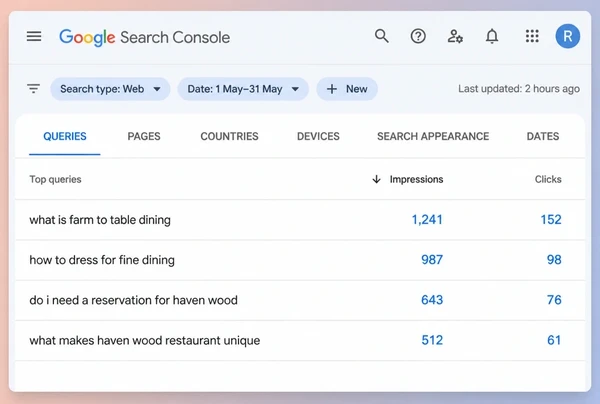Click the Google Search Console logo
This screenshot has width=600, height=404.
145,37
